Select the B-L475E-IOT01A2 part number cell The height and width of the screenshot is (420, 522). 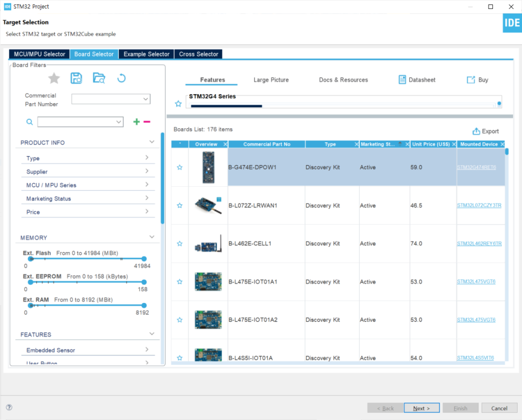[267, 320]
